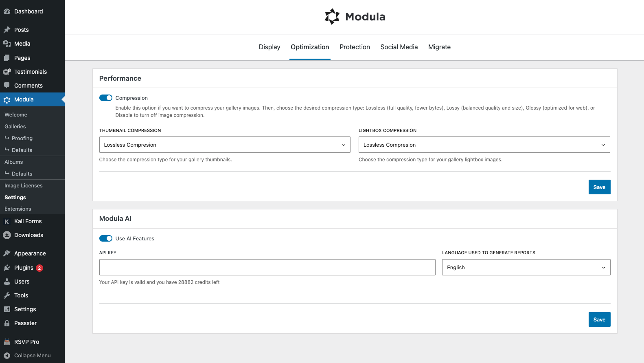Expand Lightbox Compression dropdown
The image size is (644, 363).
pos(484,145)
